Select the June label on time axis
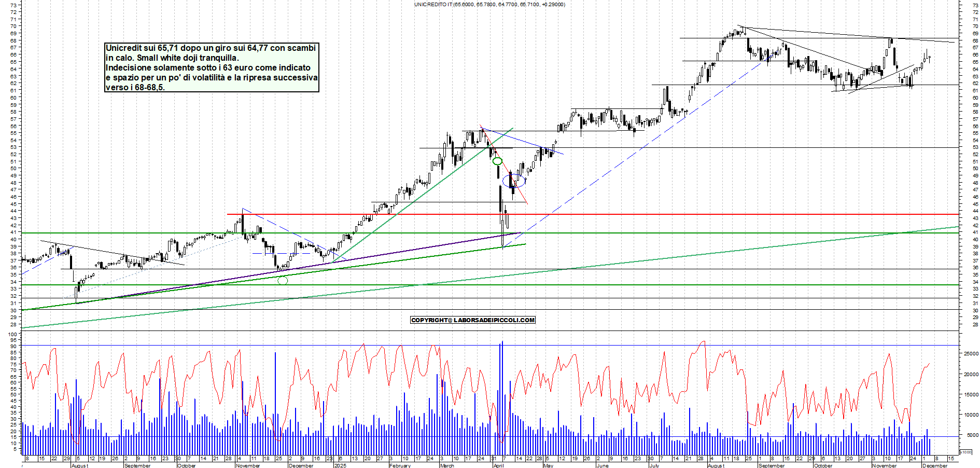 602,465
